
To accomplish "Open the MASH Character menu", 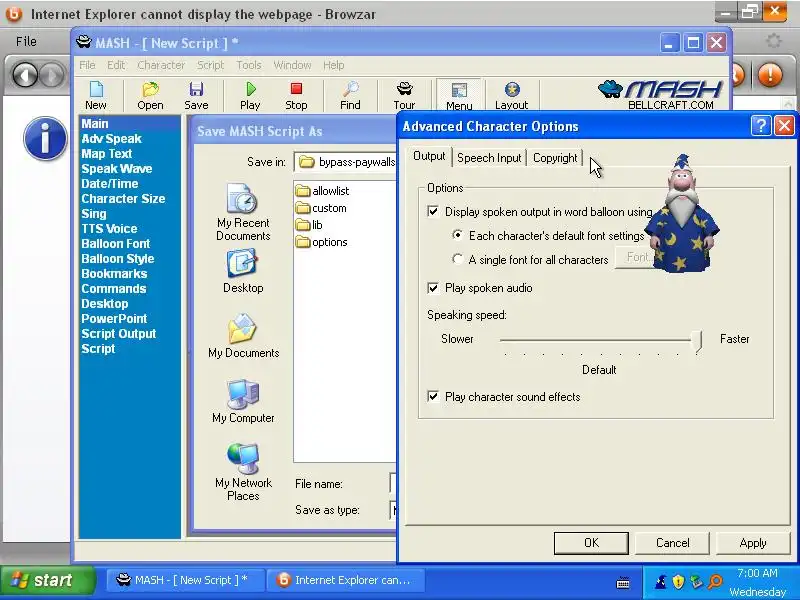I will click(161, 65).
